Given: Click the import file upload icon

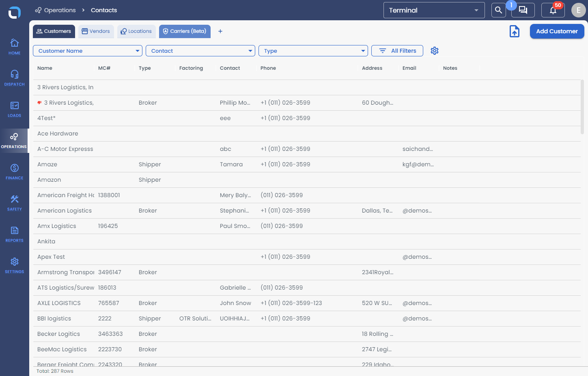Looking at the screenshot, I should [515, 31].
